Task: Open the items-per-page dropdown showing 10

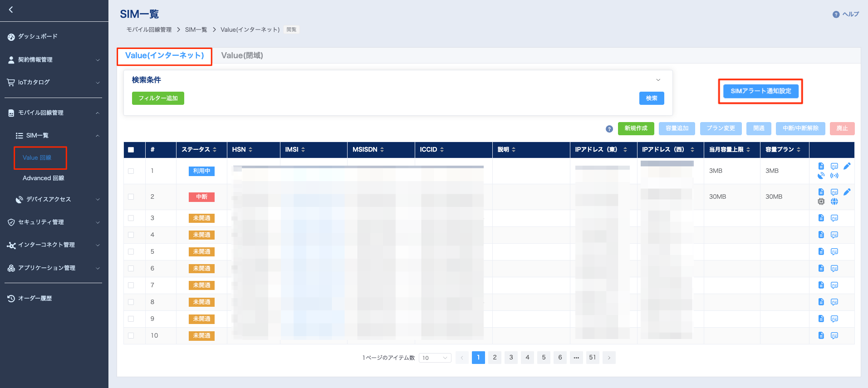Action: pyautogui.click(x=435, y=358)
